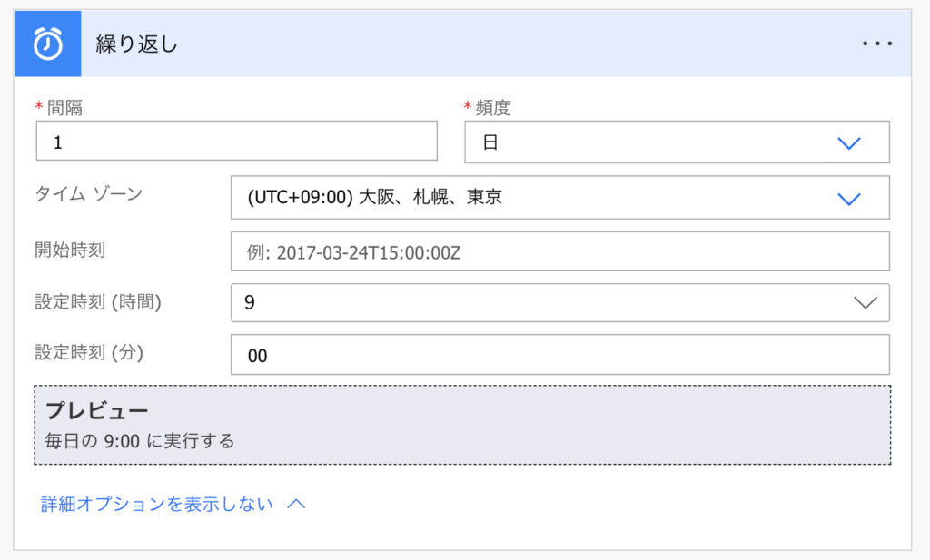The height and width of the screenshot is (560, 930).
Task: Open the time zone dropdown showing 大阪、札幌、東京
Action: point(559,197)
